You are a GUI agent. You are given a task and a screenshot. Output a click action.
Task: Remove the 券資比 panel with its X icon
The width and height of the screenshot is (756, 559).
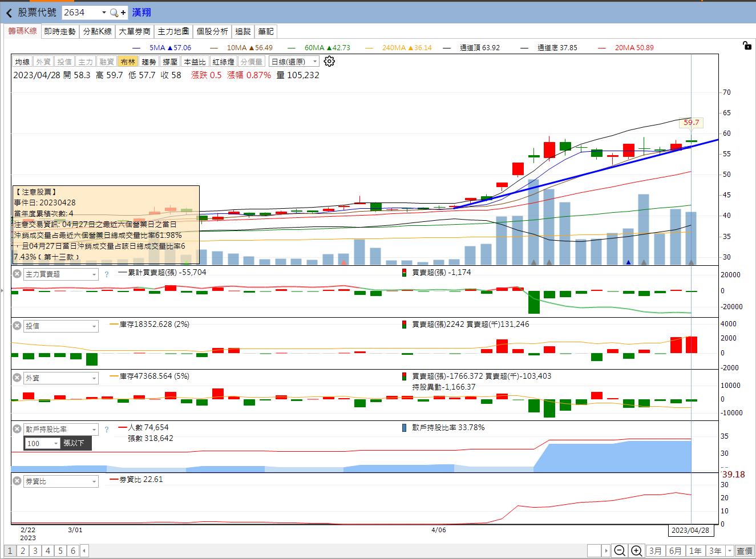pyautogui.click(x=17, y=481)
